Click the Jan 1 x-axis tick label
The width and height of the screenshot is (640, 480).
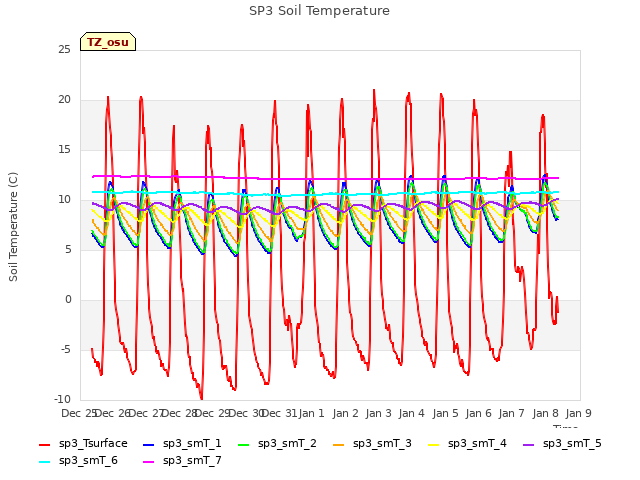pos(311,413)
